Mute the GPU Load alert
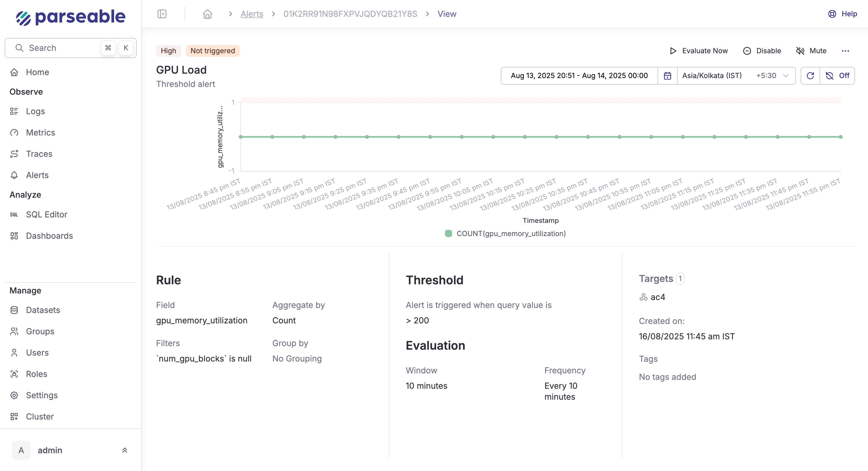Screen dimensions: 868x471 click(x=811, y=51)
